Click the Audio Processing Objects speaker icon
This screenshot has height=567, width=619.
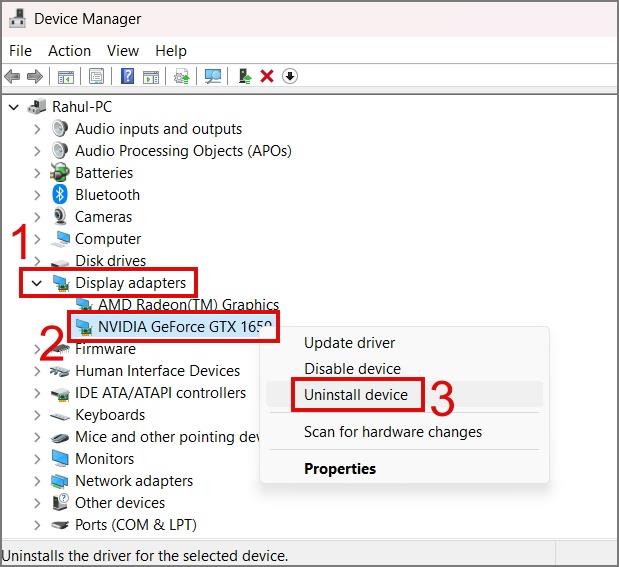[60, 150]
